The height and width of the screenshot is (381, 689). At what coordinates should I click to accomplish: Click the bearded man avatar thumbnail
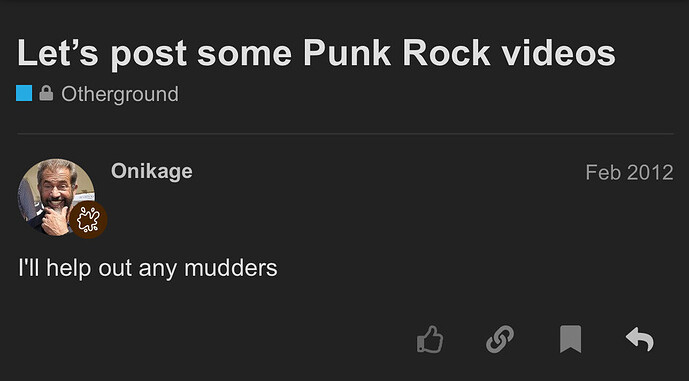[x=56, y=197]
